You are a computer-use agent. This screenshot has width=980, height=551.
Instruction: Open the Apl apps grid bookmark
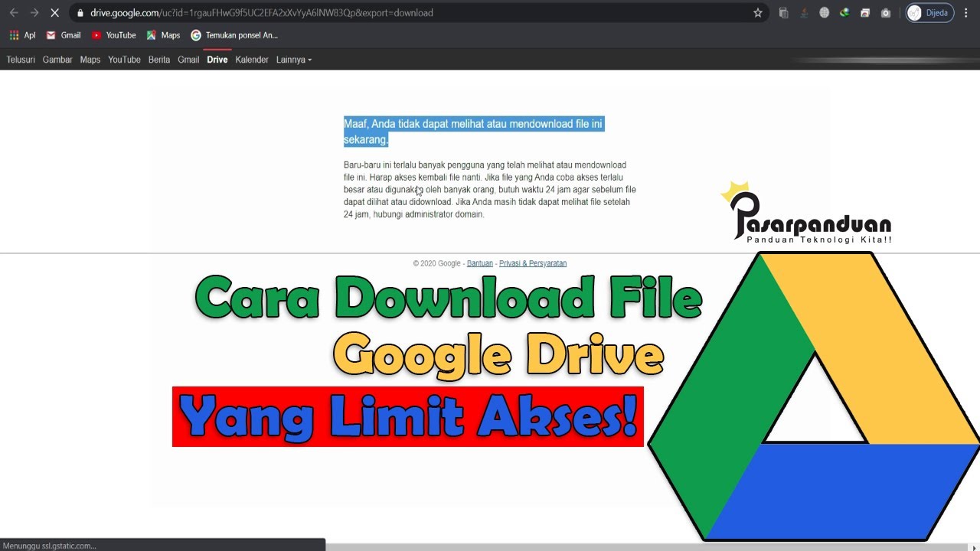[x=22, y=35]
